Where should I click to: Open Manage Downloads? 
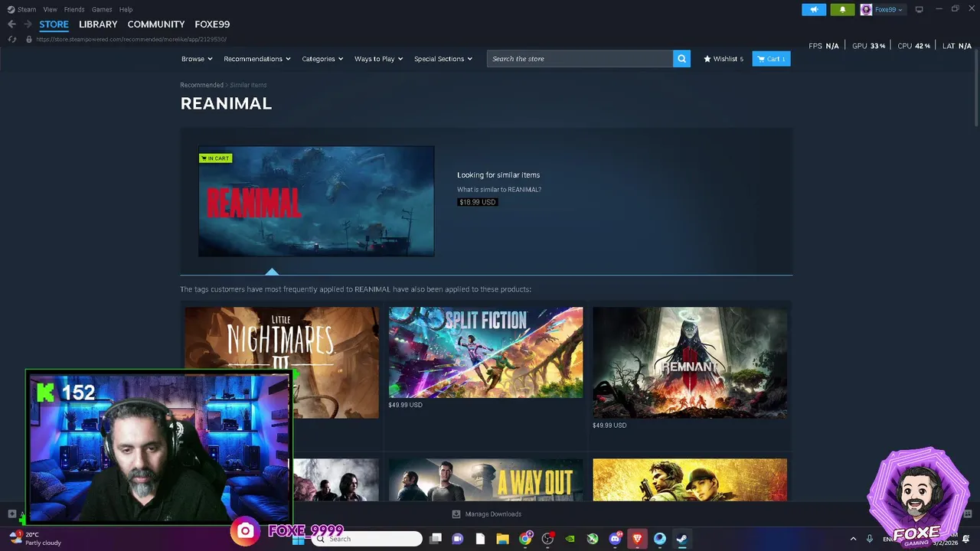click(x=493, y=514)
